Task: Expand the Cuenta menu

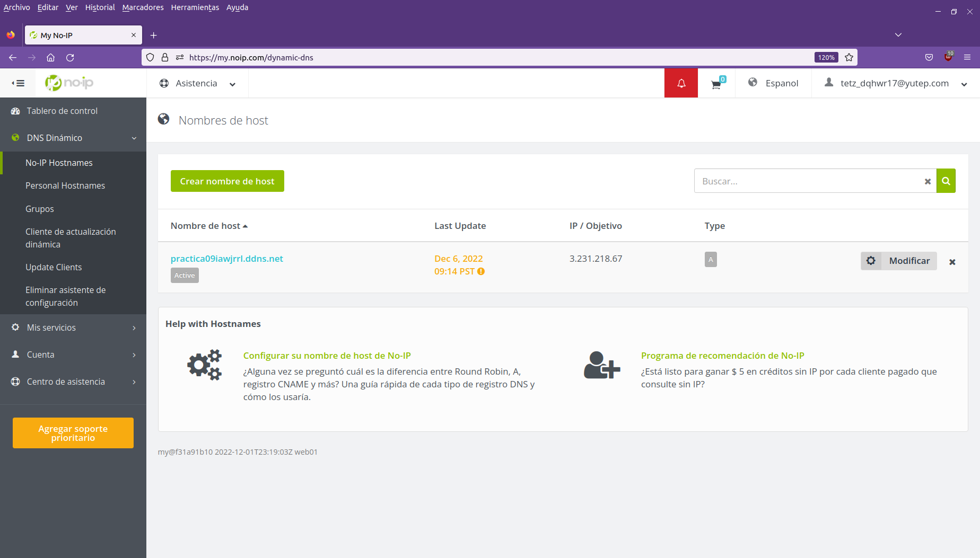Action: coord(73,355)
